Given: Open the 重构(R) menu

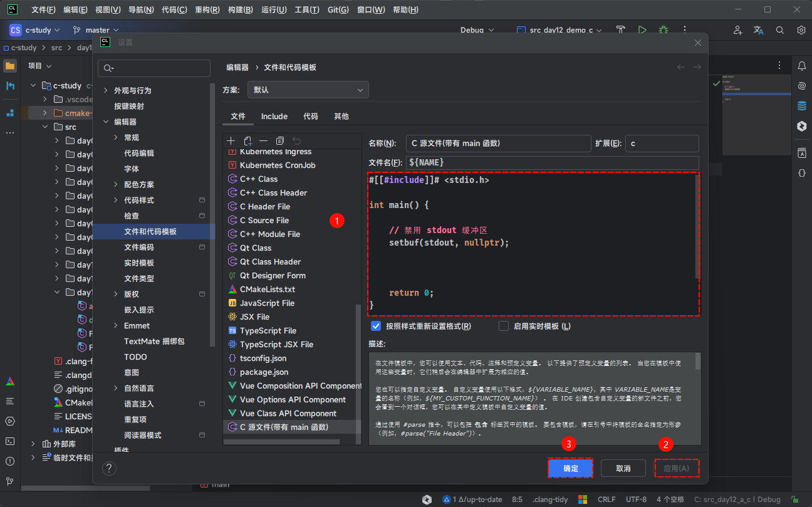Looking at the screenshot, I should pos(207,10).
